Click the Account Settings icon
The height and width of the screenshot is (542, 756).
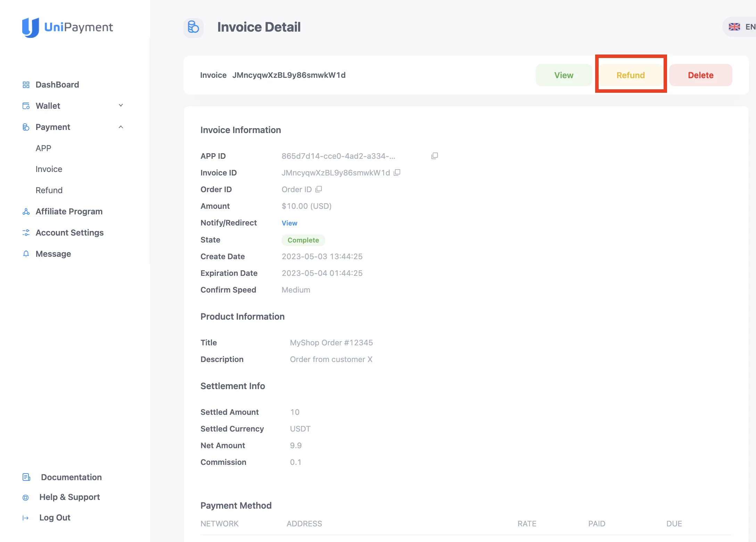click(x=26, y=232)
